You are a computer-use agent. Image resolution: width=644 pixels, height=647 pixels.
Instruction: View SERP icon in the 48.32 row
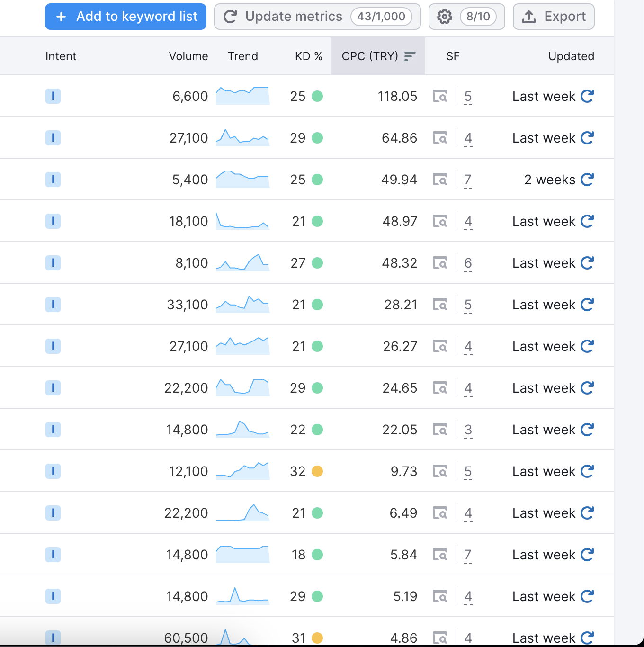440,263
